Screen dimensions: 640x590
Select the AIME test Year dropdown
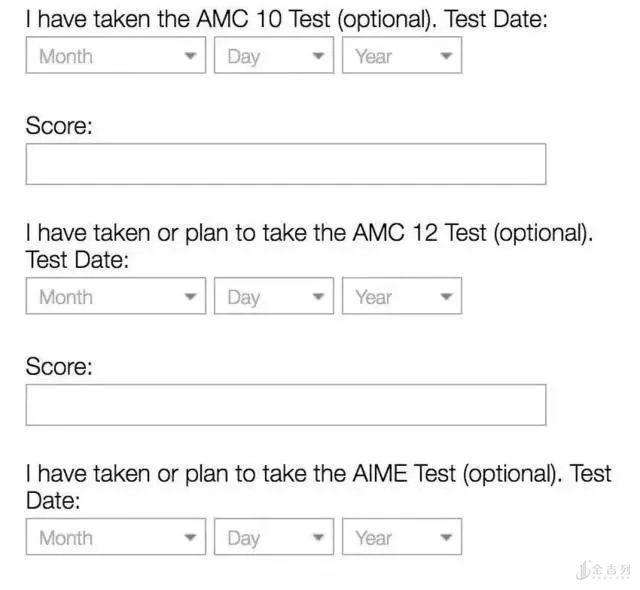[401, 538]
